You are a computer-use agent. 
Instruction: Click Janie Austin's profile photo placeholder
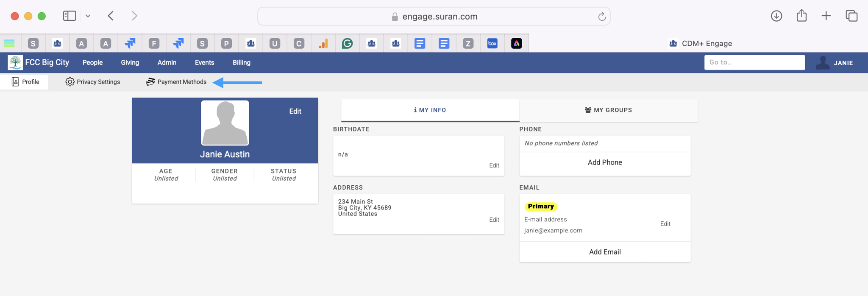click(225, 123)
